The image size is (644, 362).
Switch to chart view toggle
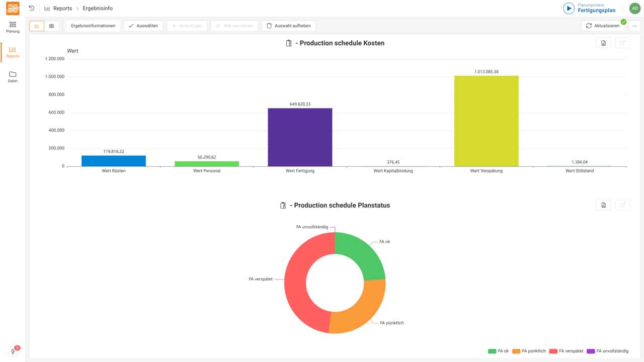37,26
